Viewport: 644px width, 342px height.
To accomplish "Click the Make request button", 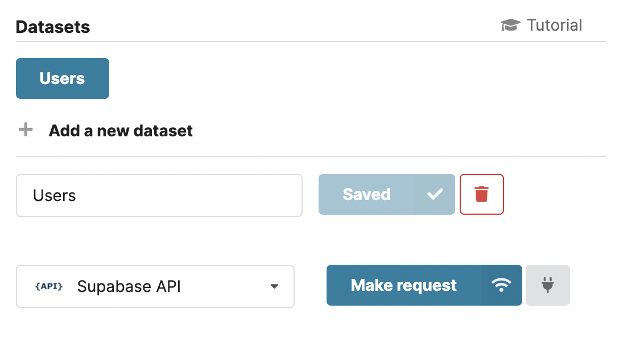I will [x=404, y=286].
